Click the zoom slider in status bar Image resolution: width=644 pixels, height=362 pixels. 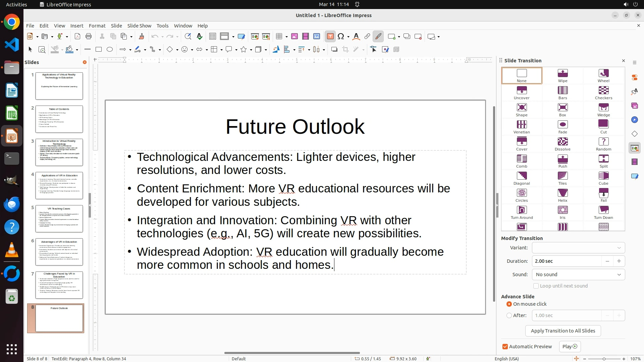[604, 359]
